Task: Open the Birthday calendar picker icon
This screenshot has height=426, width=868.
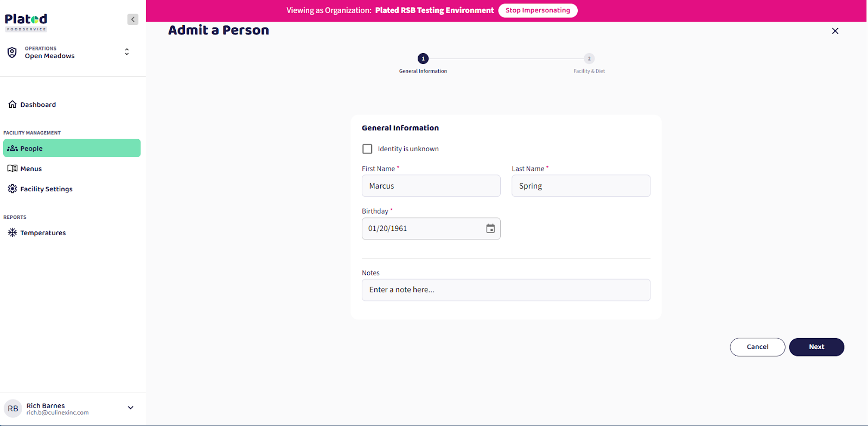Action: click(x=490, y=229)
